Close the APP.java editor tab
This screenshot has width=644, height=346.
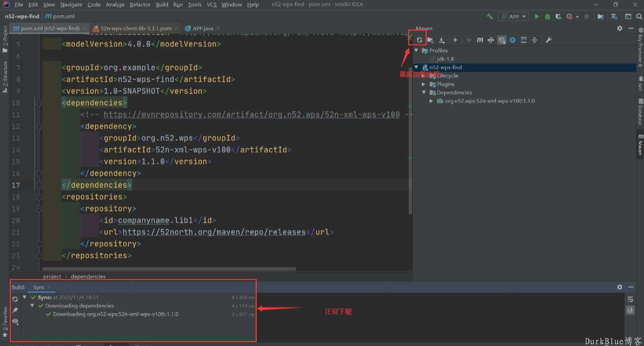click(218, 28)
